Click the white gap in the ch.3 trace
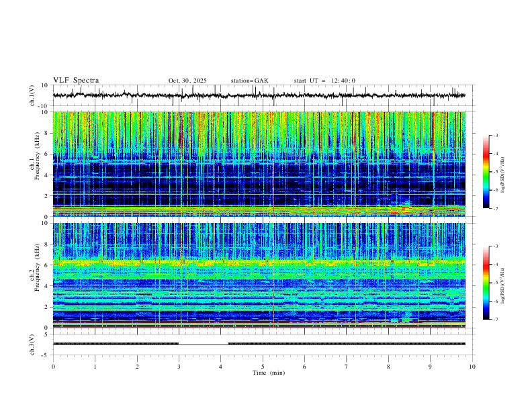The width and height of the screenshot is (532, 411). click(x=204, y=344)
